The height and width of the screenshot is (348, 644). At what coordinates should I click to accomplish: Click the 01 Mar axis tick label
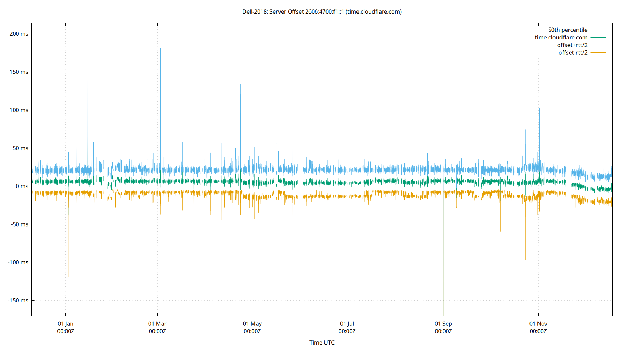pyautogui.click(x=158, y=324)
